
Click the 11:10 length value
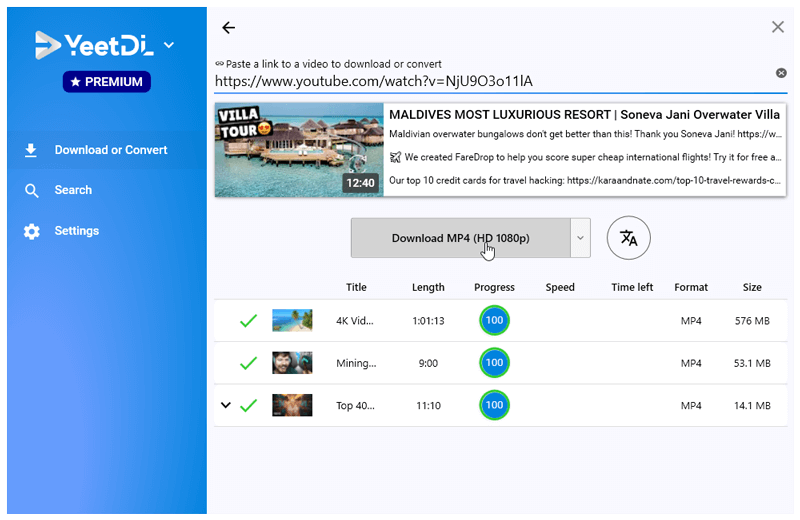[x=428, y=406]
